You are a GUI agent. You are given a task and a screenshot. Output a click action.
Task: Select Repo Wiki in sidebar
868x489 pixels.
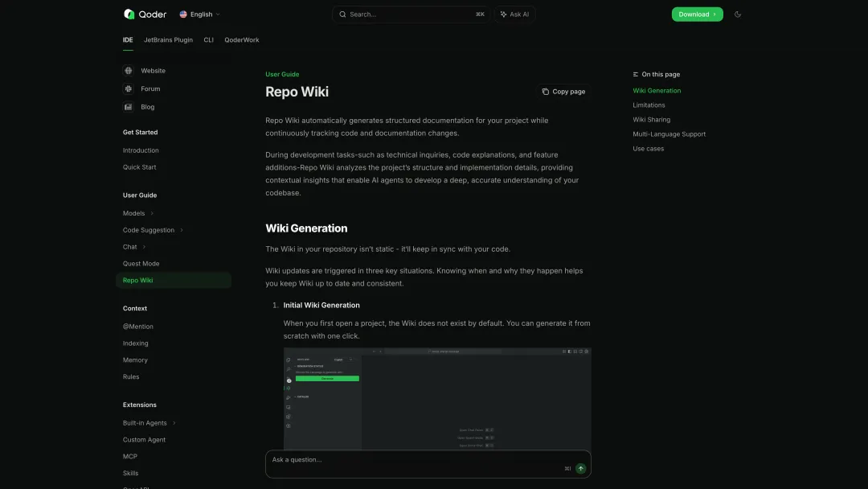coord(174,280)
